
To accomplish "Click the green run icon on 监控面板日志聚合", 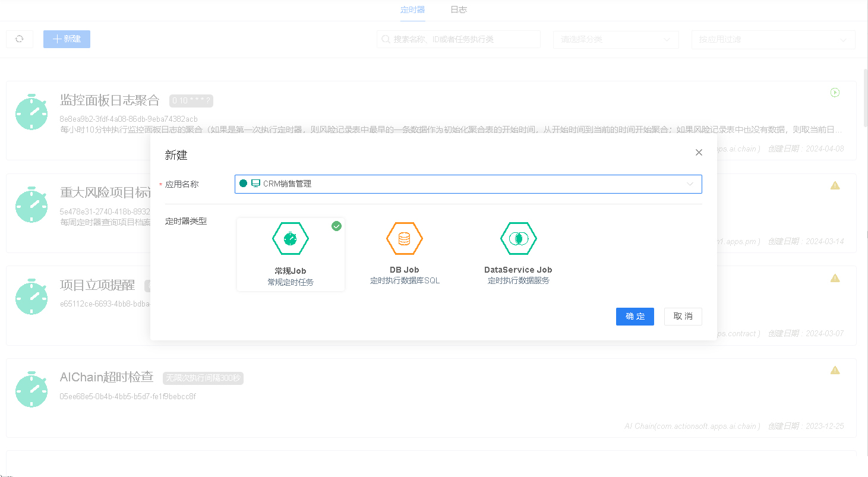I will click(835, 93).
